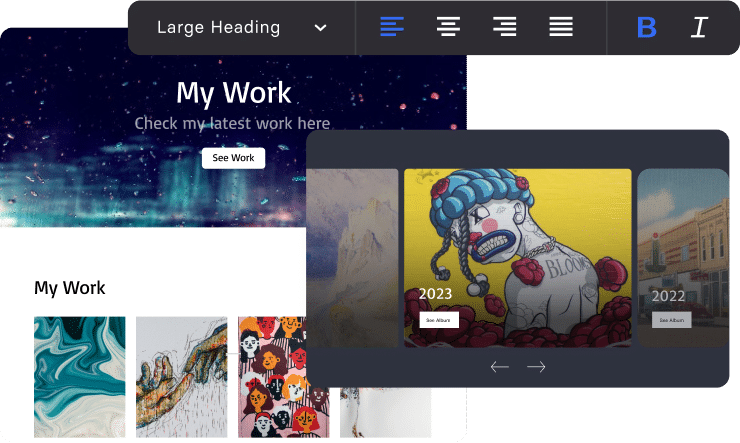Select the black My Work section heading
The height and width of the screenshot is (443, 740).
click(x=70, y=288)
